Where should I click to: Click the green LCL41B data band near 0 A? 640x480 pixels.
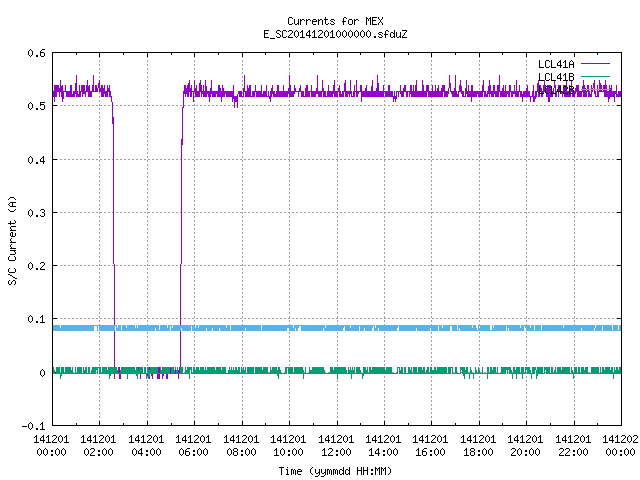(337, 371)
